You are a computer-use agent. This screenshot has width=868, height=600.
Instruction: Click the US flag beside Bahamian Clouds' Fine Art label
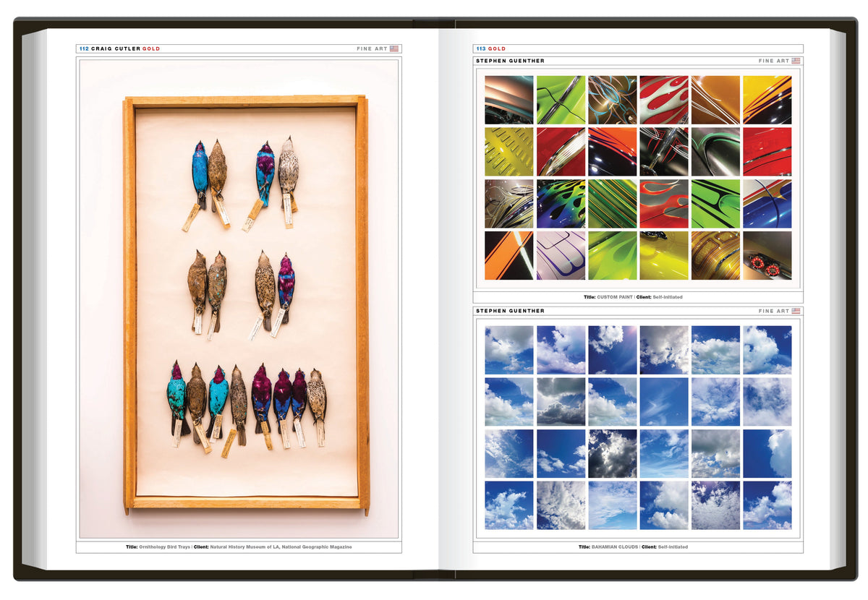click(x=796, y=311)
